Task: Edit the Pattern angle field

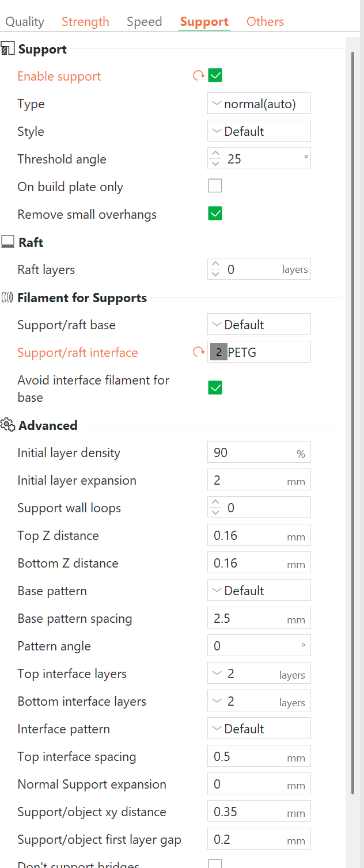Action: (259, 646)
